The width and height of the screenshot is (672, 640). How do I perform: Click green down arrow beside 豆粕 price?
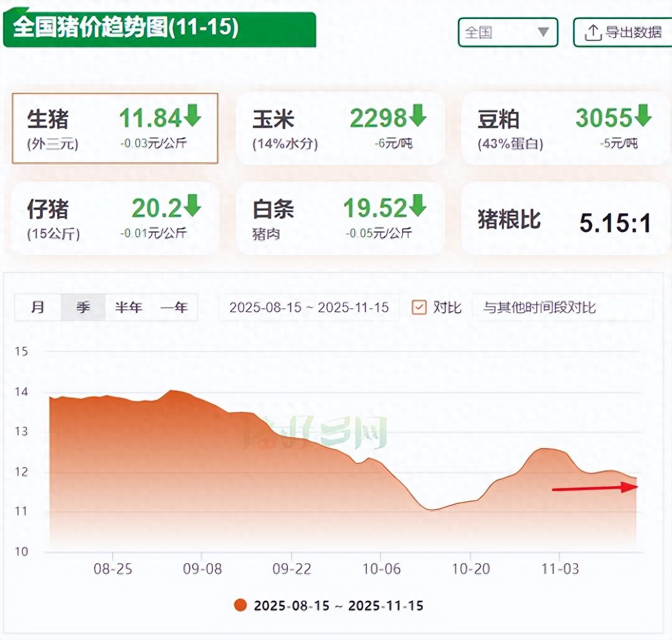(643, 115)
